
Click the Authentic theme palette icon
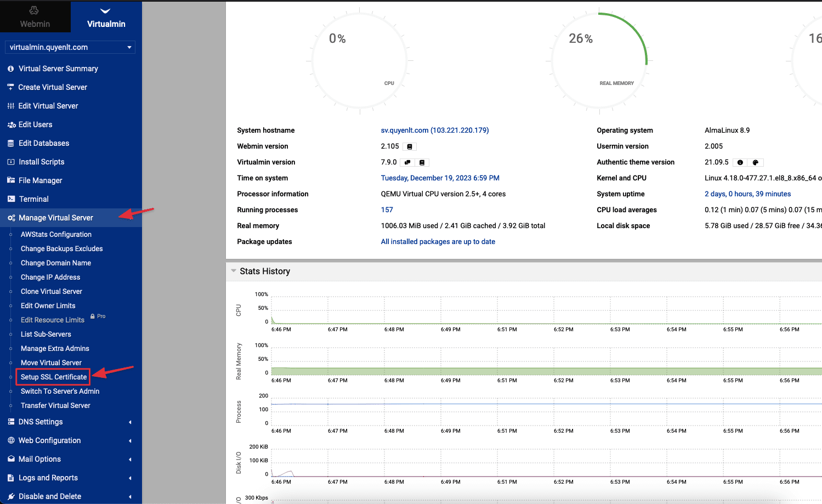click(x=755, y=163)
